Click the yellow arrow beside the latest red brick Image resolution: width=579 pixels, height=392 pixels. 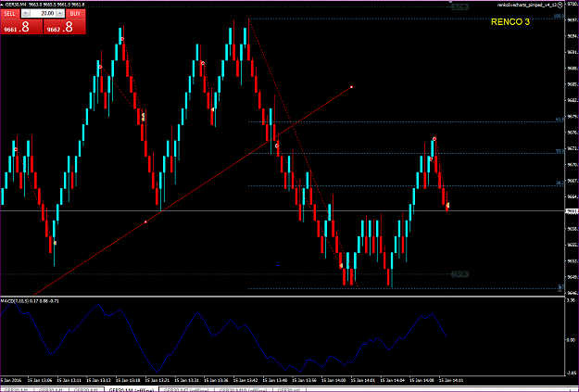coord(447,205)
